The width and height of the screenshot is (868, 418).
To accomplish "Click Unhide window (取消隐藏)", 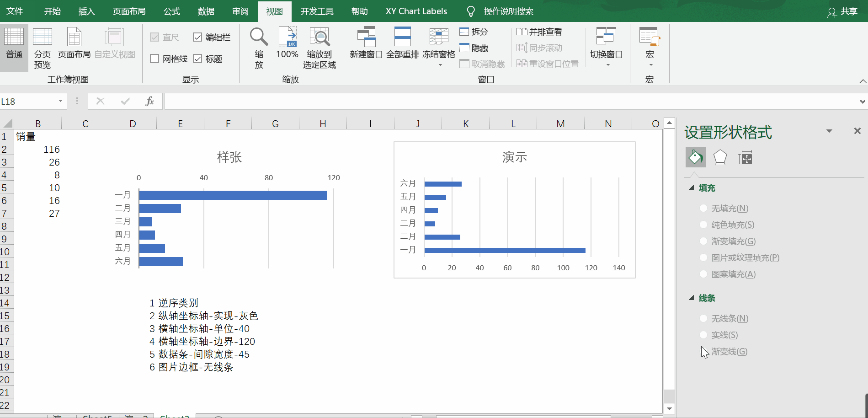I will click(x=482, y=64).
